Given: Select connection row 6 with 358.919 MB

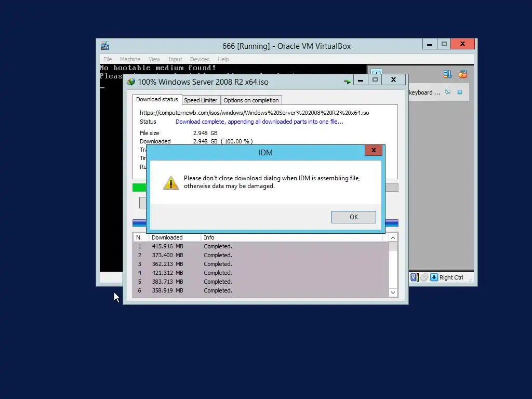Looking at the screenshot, I should tap(261, 290).
